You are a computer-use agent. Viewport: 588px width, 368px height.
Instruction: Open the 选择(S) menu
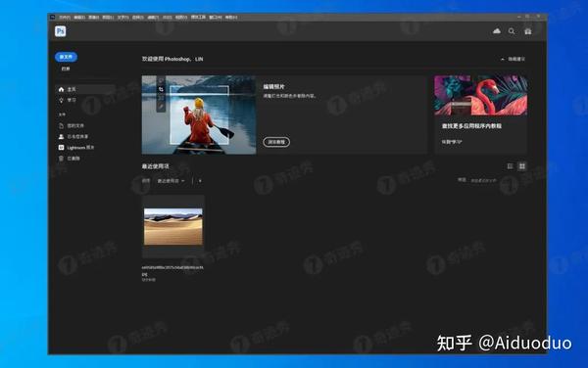[x=137, y=18]
